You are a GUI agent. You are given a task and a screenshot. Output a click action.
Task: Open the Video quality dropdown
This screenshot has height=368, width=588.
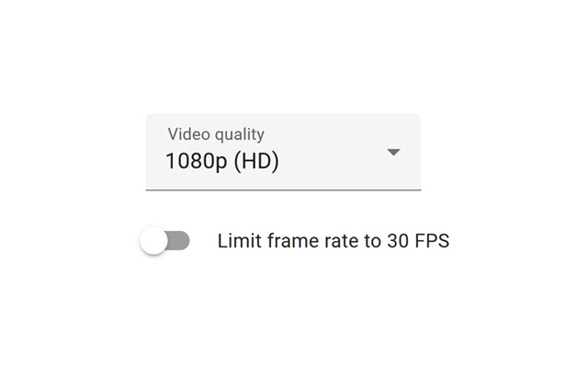point(283,152)
